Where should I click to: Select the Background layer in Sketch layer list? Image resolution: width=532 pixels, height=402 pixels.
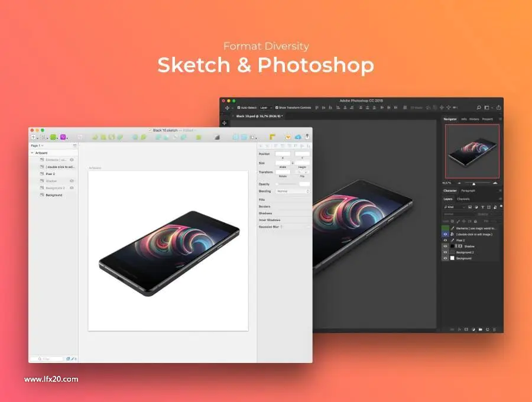tap(54, 195)
